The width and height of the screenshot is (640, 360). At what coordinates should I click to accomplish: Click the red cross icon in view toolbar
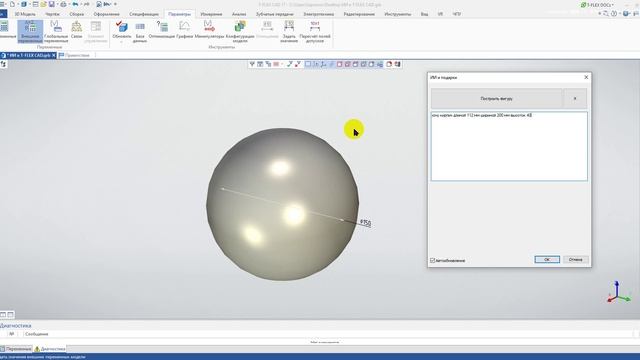pos(298,64)
